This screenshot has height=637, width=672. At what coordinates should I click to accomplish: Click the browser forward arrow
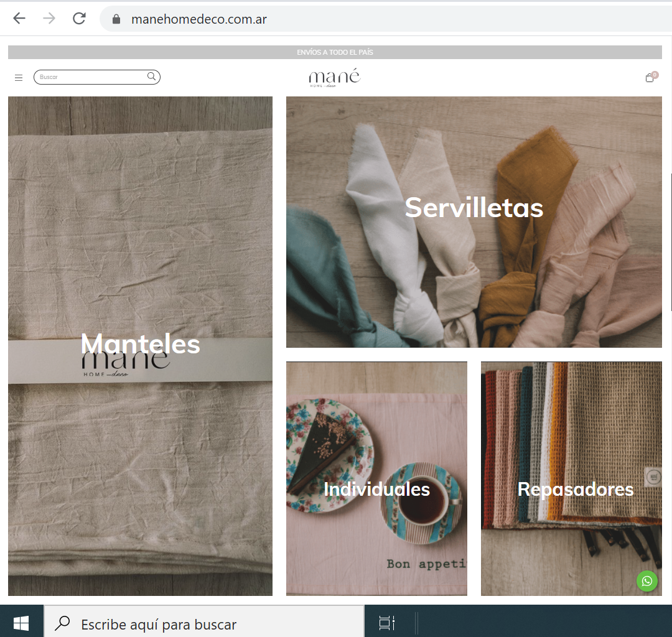click(x=49, y=19)
